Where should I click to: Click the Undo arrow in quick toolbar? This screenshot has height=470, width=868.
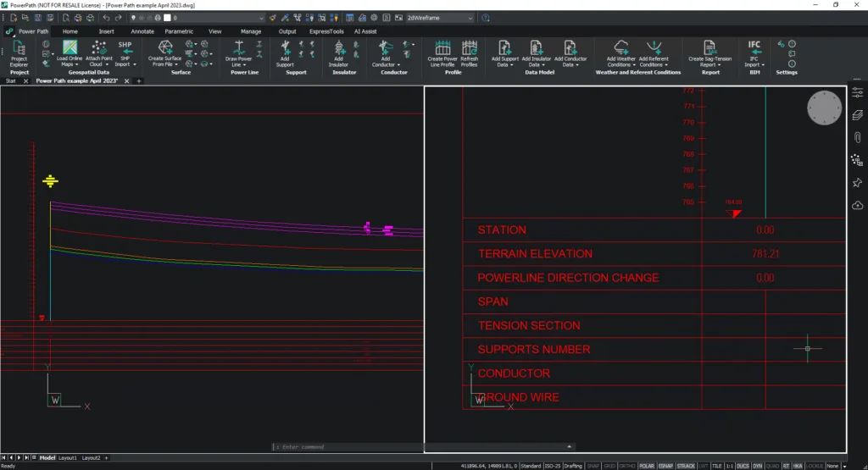pyautogui.click(x=106, y=18)
